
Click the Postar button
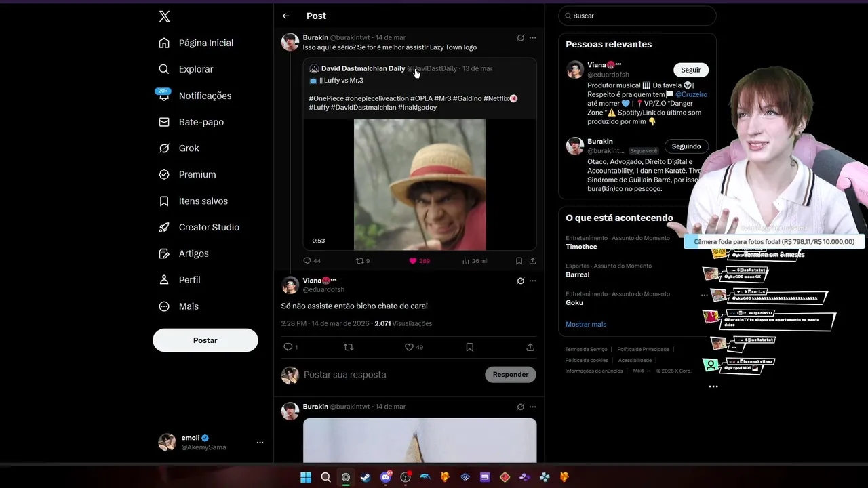pos(205,340)
